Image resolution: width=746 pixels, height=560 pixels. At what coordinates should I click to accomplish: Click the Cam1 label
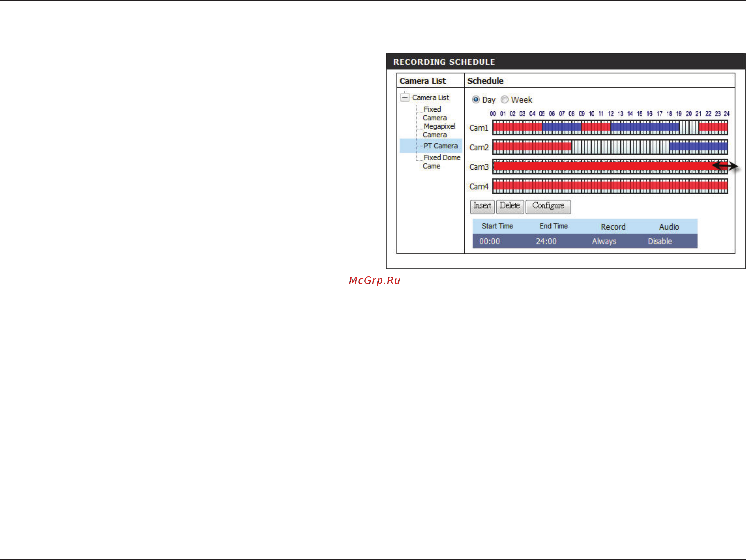point(479,128)
